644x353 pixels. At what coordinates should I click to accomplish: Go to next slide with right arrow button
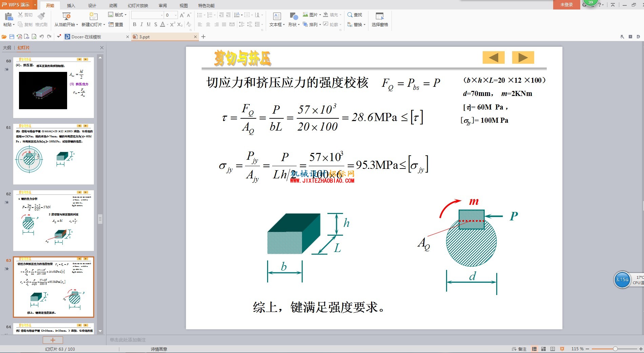(523, 58)
